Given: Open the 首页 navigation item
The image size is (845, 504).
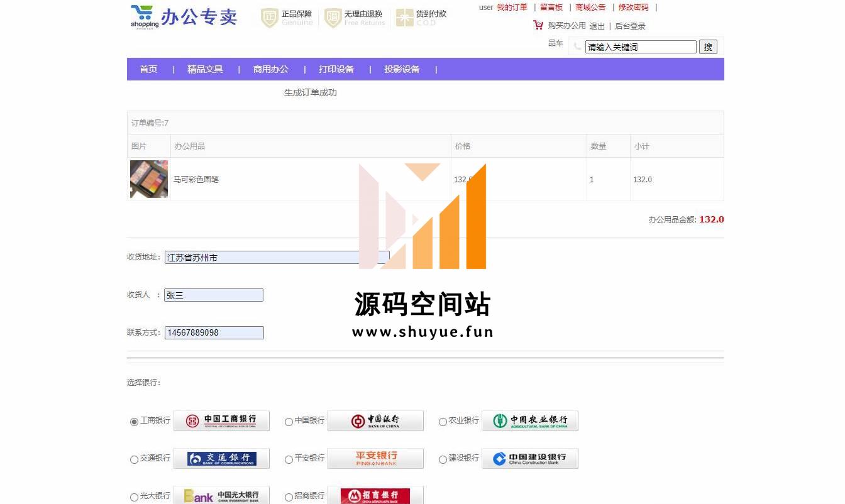Looking at the screenshot, I should click(x=148, y=69).
